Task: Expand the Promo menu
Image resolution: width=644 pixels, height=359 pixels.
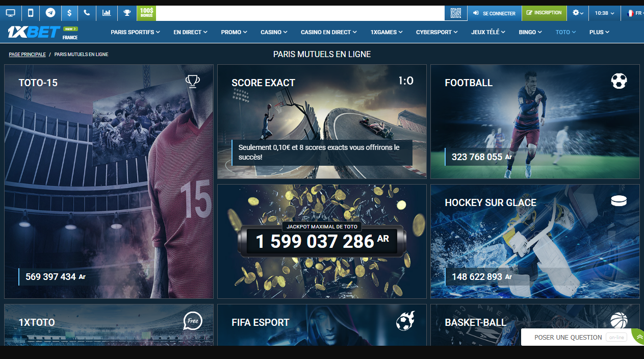Action: (234, 32)
